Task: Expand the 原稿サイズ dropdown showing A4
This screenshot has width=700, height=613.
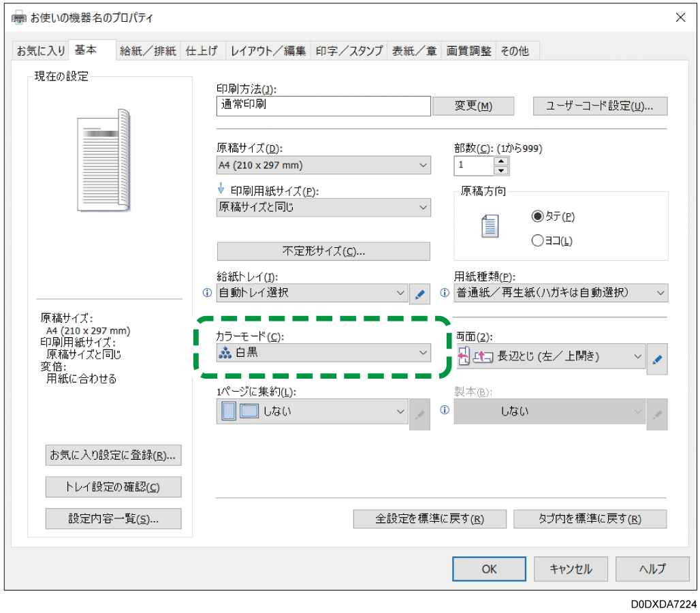Action: pyautogui.click(x=323, y=166)
